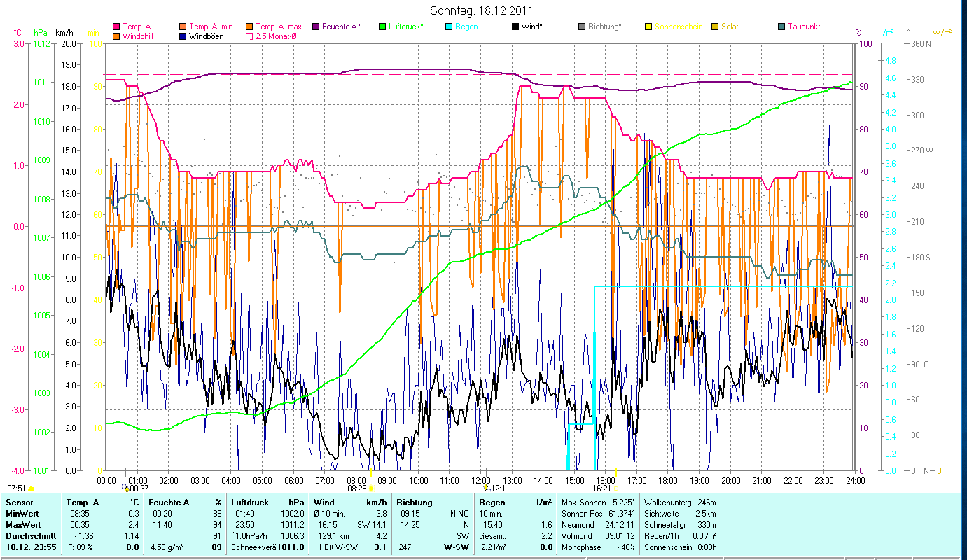Click the sun marker next to 08:29
Viewport: 967px width, 560px height.
point(372,488)
